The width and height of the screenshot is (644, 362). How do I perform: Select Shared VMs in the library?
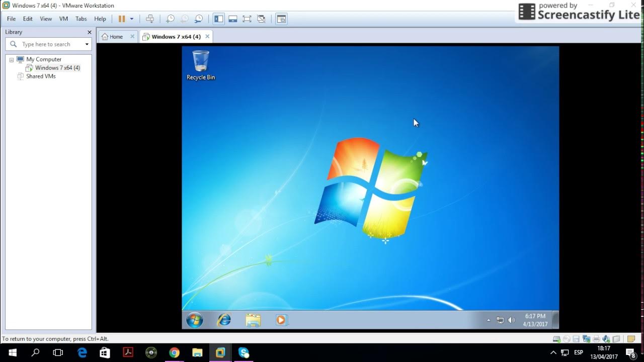click(41, 76)
